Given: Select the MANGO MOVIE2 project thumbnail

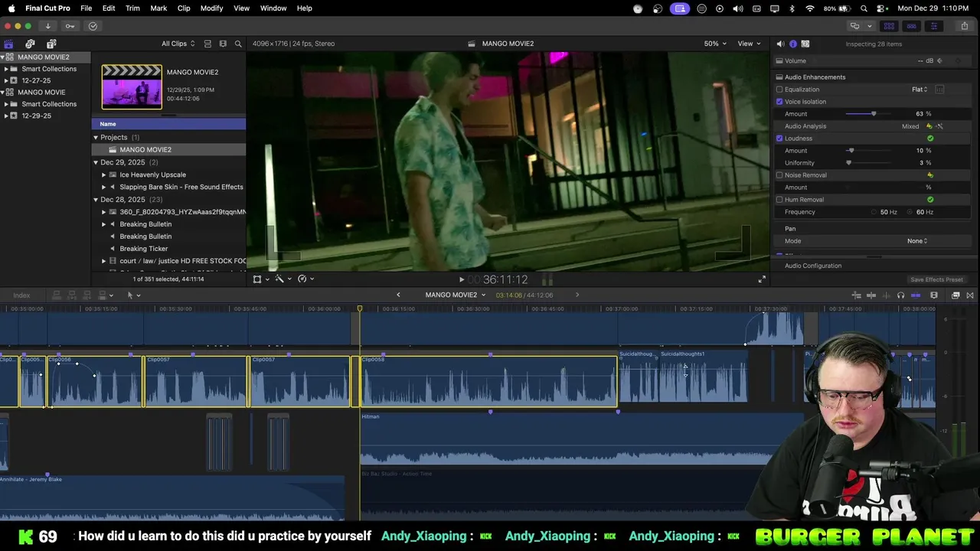Looking at the screenshot, I should [132, 86].
